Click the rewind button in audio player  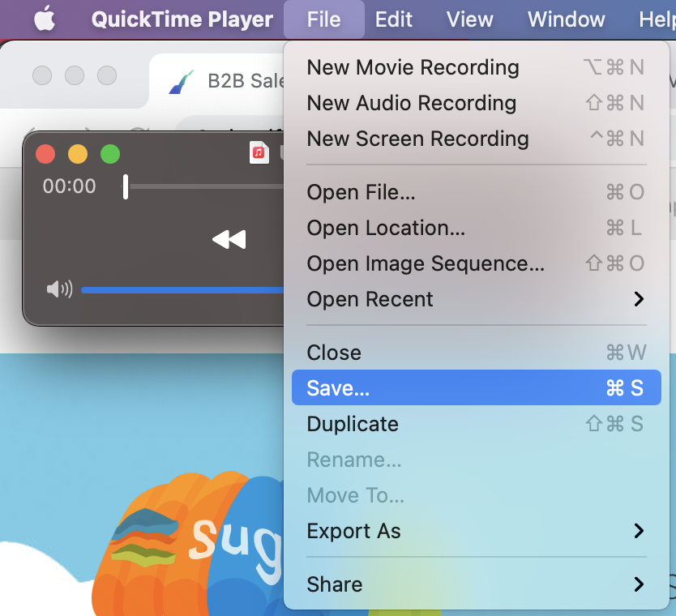229,240
